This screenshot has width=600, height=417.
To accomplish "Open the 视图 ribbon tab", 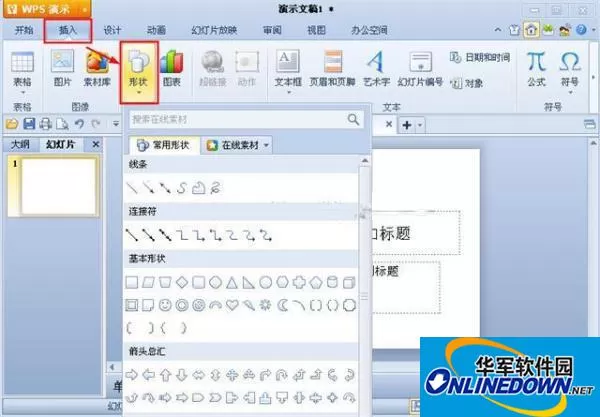I will click(x=316, y=30).
